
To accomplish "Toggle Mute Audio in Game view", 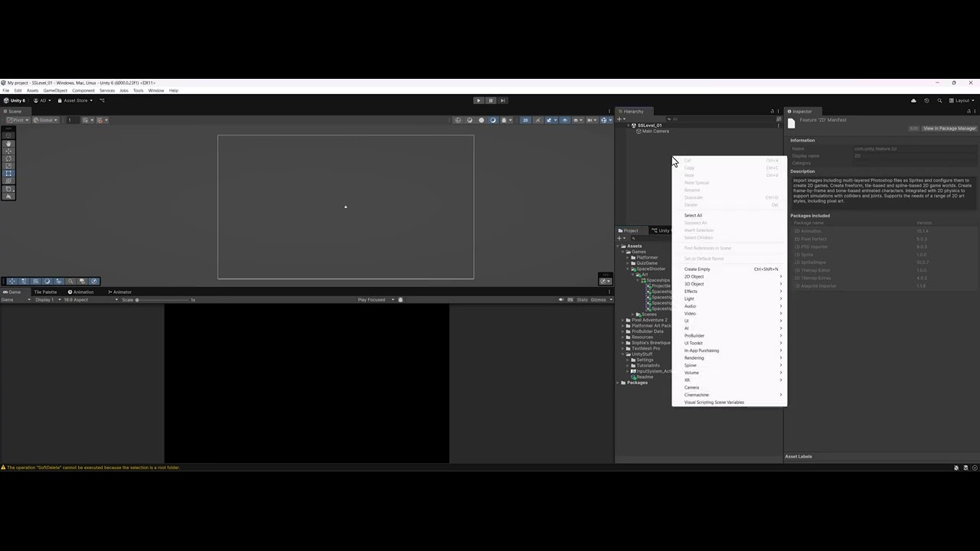I will point(560,300).
